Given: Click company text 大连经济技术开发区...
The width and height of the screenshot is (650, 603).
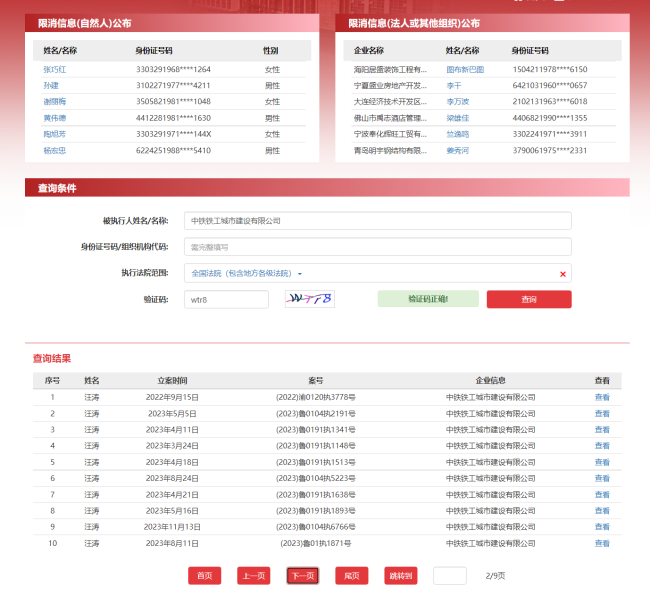Looking at the screenshot, I should pos(390,102).
